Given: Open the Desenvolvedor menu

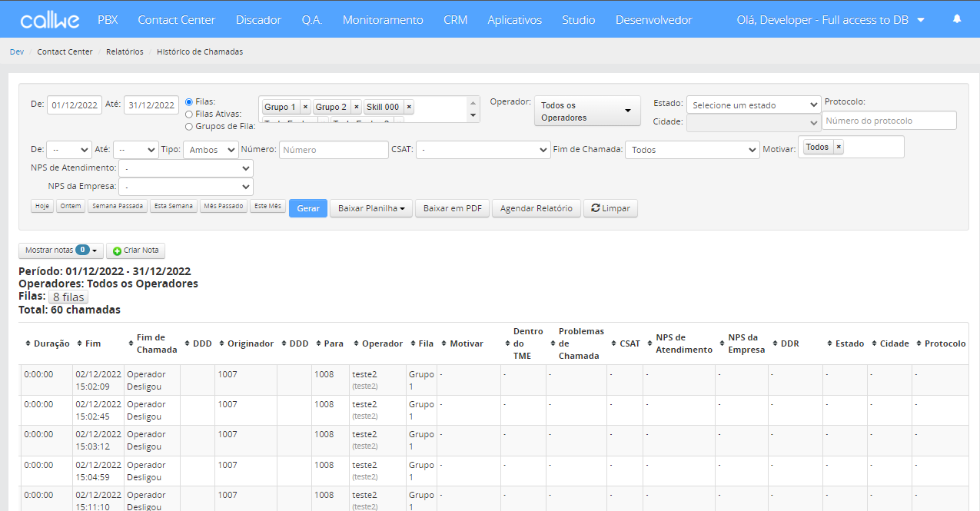Looking at the screenshot, I should [654, 20].
